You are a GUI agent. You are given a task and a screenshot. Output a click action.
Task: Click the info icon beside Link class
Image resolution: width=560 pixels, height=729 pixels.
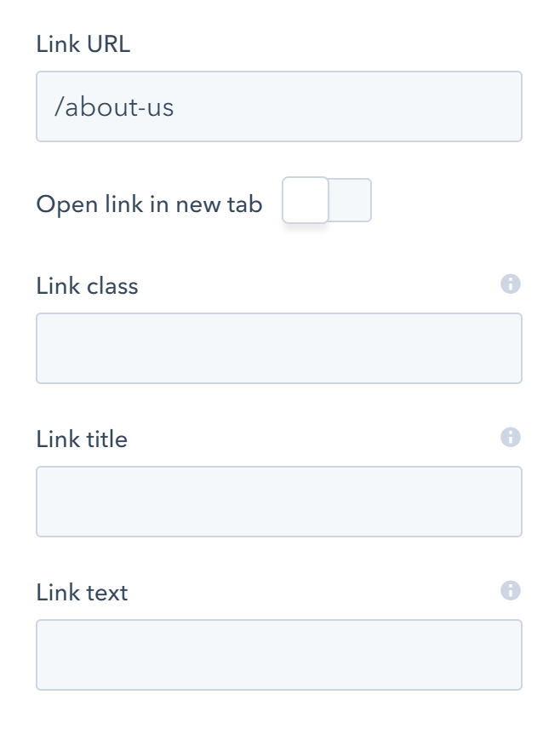511,284
